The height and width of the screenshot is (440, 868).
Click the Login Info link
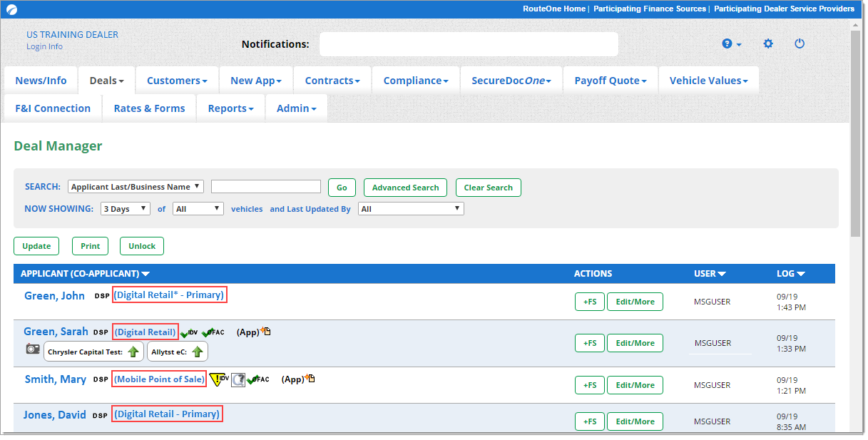44,46
